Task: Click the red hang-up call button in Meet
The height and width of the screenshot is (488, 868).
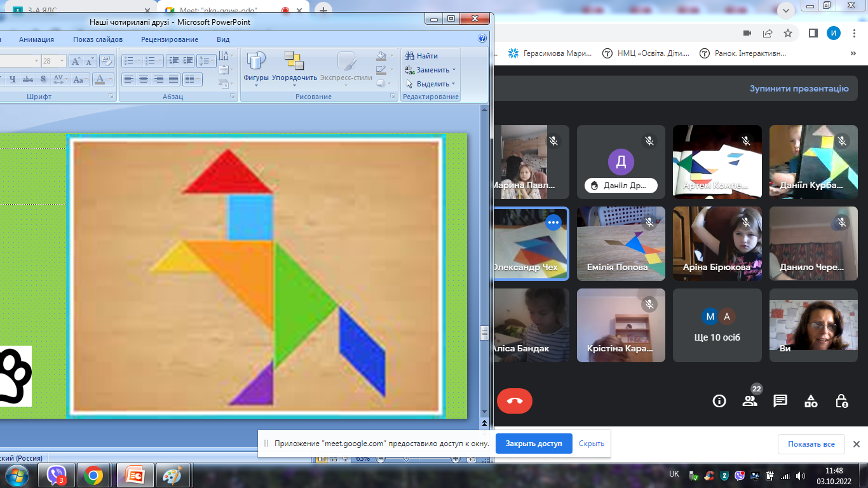Action: [515, 401]
